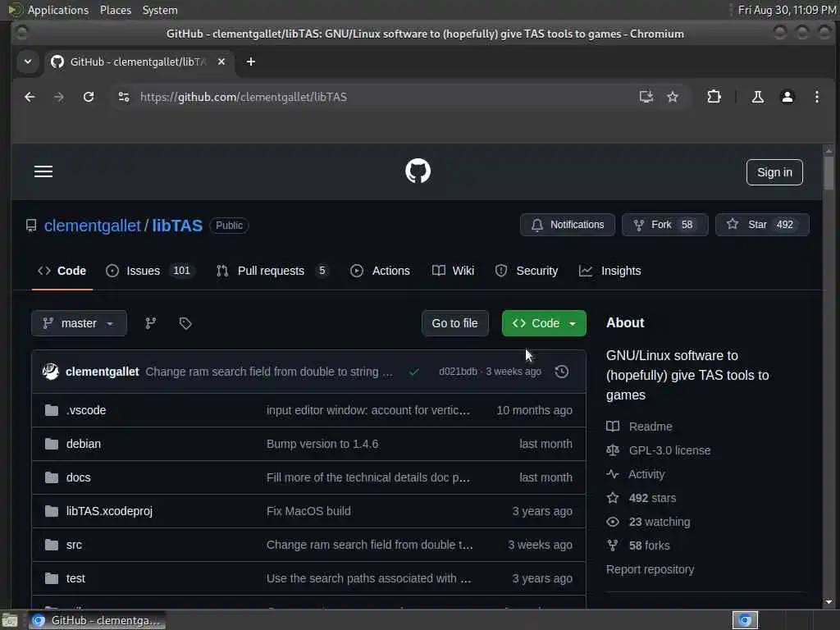
Task: View branches via branch icon
Action: [x=151, y=323]
